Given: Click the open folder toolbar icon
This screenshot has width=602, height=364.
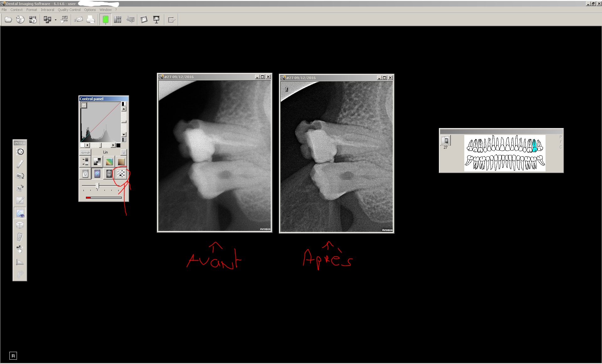Looking at the screenshot, I should pyautogui.click(x=8, y=20).
